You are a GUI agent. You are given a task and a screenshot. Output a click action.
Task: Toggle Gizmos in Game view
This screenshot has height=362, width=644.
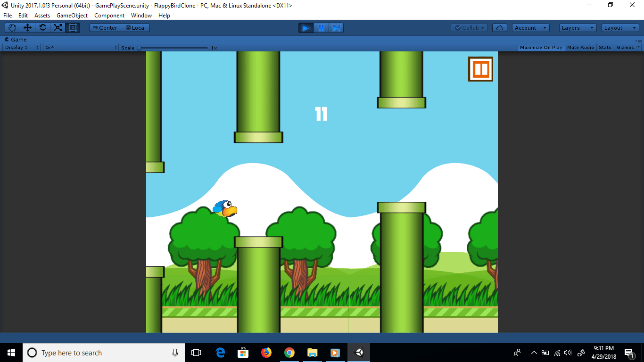[625, 48]
